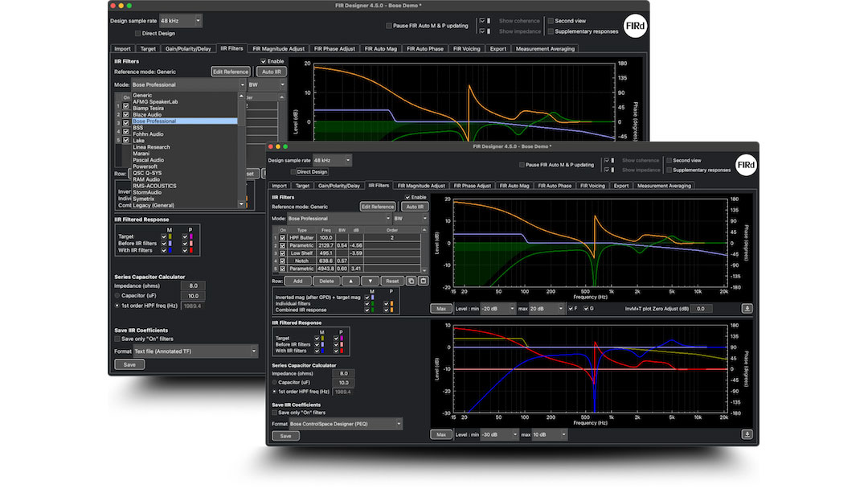Click the FIRd logo icon
The height and width of the screenshot is (489, 868).
click(746, 166)
